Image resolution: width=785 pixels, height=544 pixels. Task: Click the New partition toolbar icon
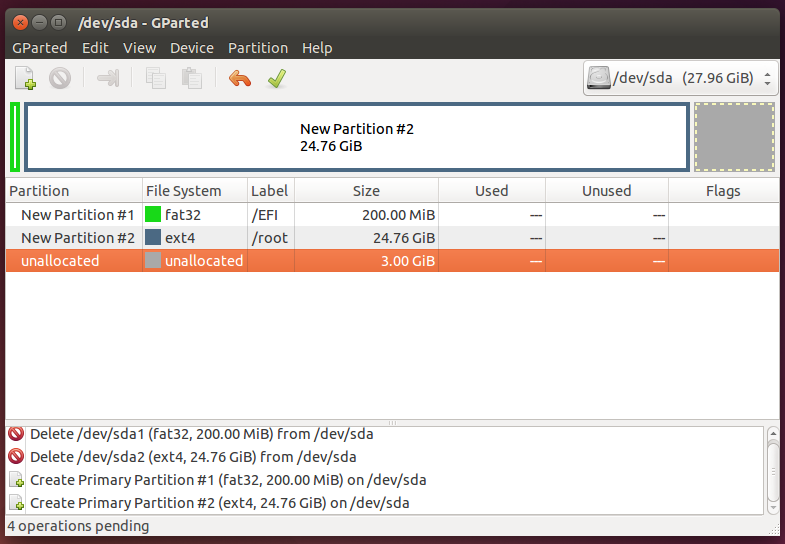(25, 78)
